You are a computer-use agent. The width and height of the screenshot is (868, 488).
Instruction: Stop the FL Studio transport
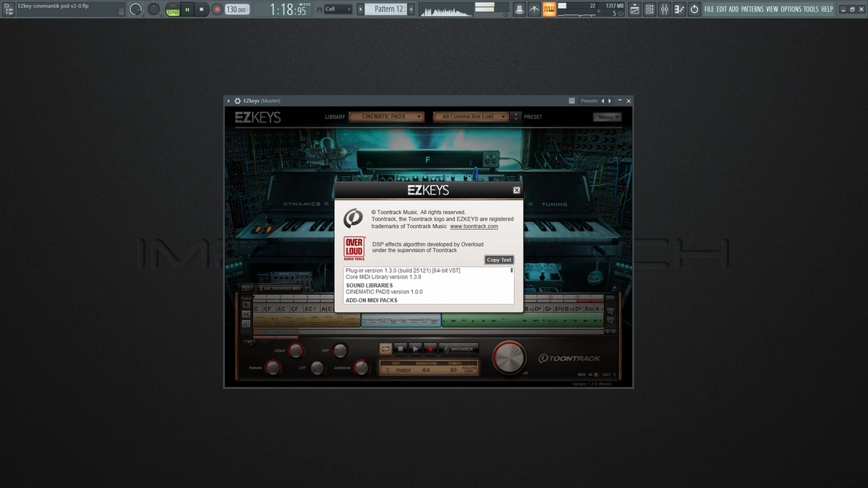[202, 9]
